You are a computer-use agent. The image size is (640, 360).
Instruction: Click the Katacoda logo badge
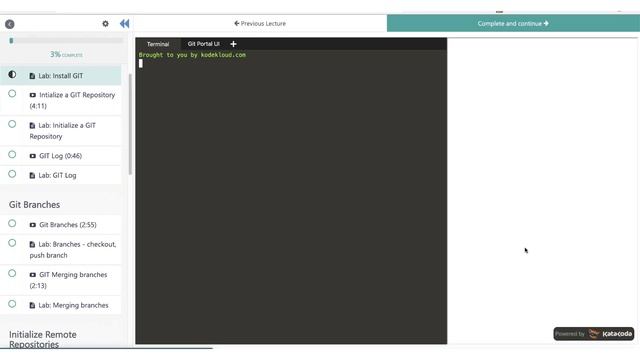tap(593, 334)
